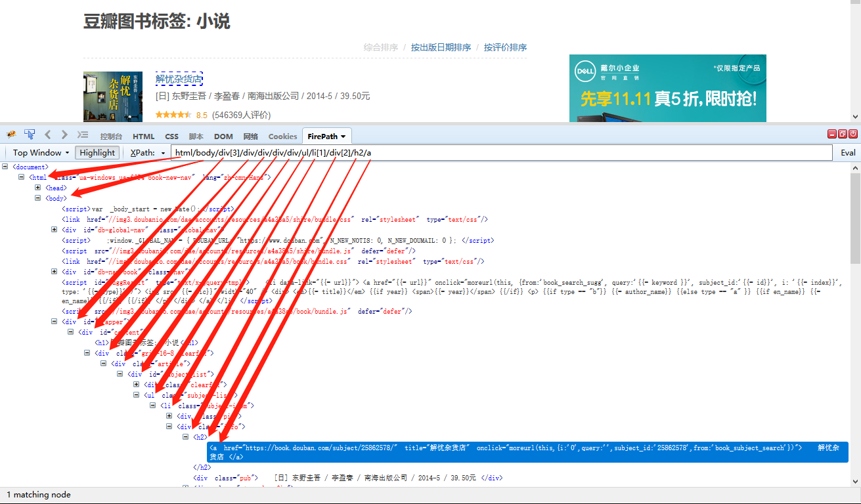Minimize the Firebug panel
Image resolution: width=861 pixels, height=504 pixels.
coord(832,134)
